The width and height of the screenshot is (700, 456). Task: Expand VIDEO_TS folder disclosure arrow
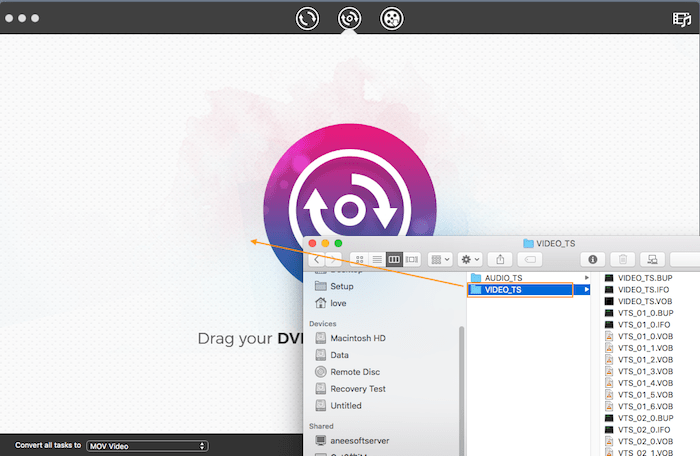(586, 290)
